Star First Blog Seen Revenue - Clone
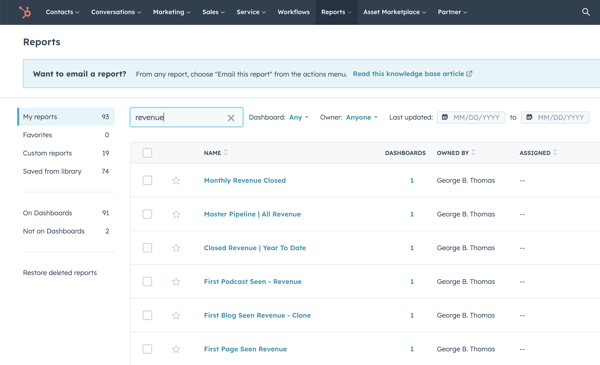Viewport: 600px width, 365px height. [176, 315]
